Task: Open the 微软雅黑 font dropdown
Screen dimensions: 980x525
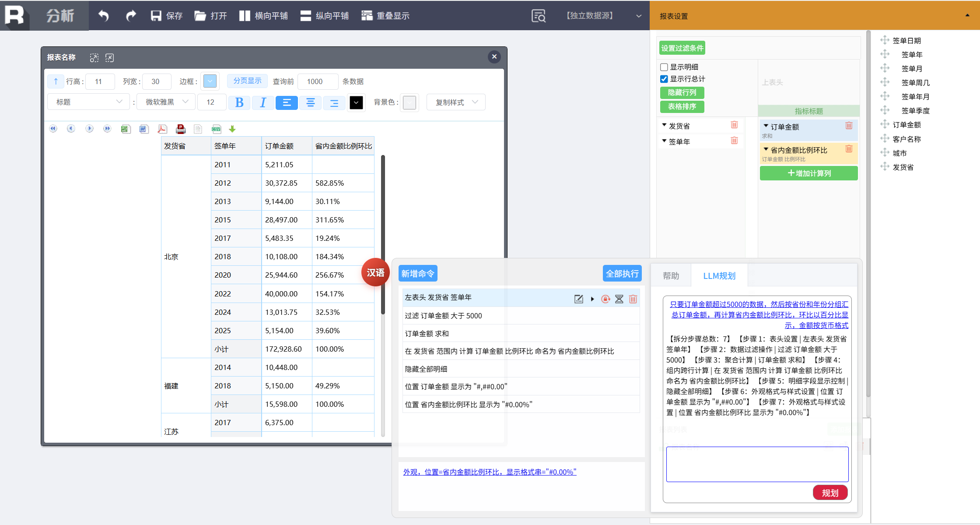Action: pos(166,102)
